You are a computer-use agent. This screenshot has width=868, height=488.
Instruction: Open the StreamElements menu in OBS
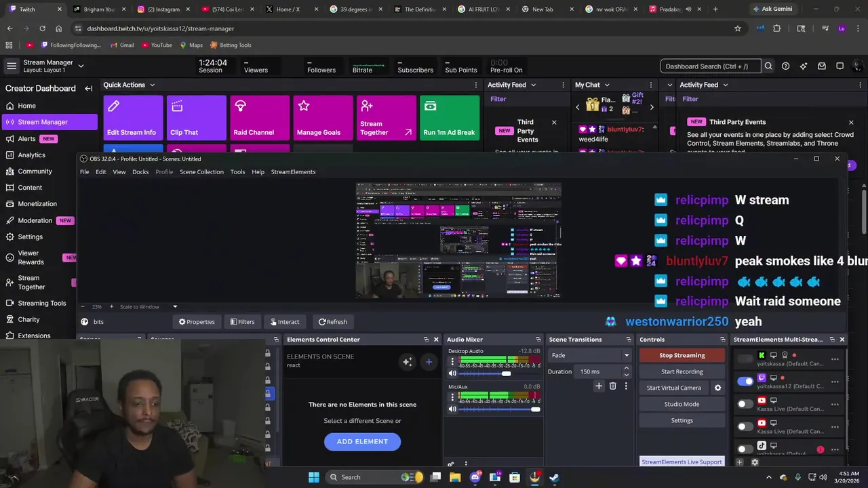coord(293,172)
